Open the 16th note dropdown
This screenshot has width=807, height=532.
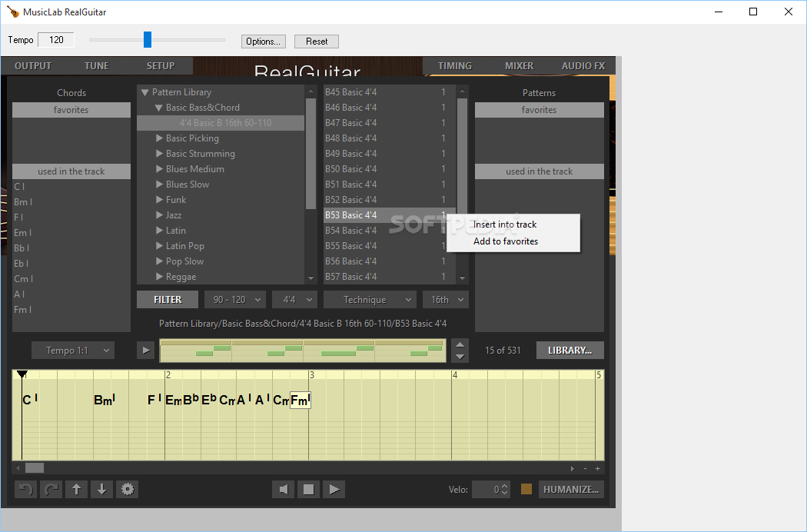tap(446, 300)
